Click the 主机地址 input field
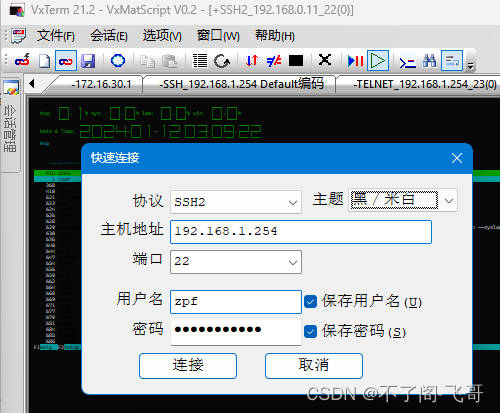Screen dimensions: 500x413 click(x=301, y=232)
